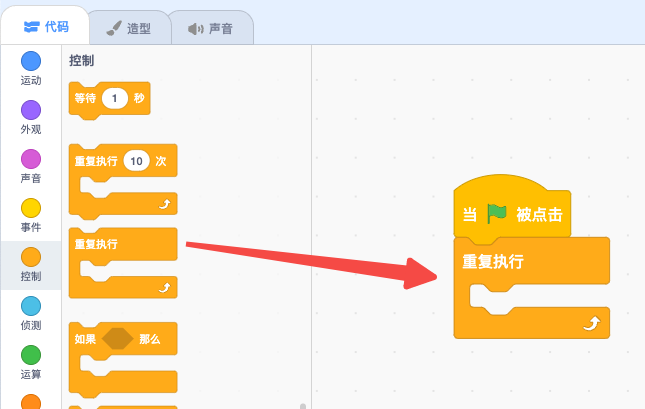This screenshot has height=409, width=645.
Task: Switch to the 代码 tab
Action: 45,26
